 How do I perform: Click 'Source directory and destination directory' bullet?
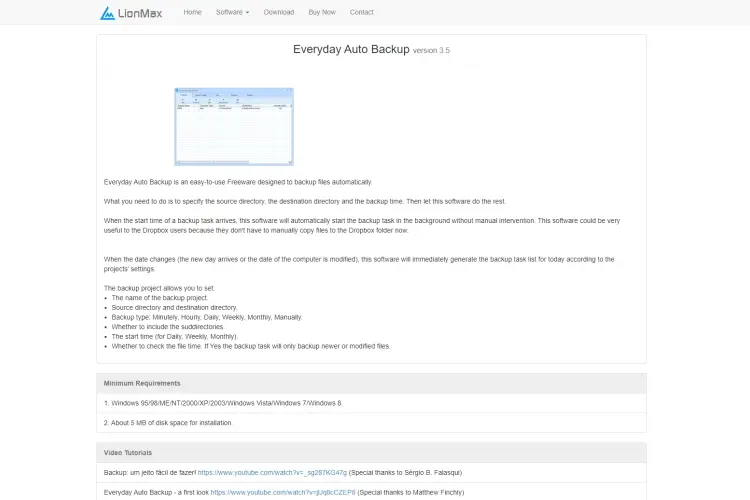(175, 308)
